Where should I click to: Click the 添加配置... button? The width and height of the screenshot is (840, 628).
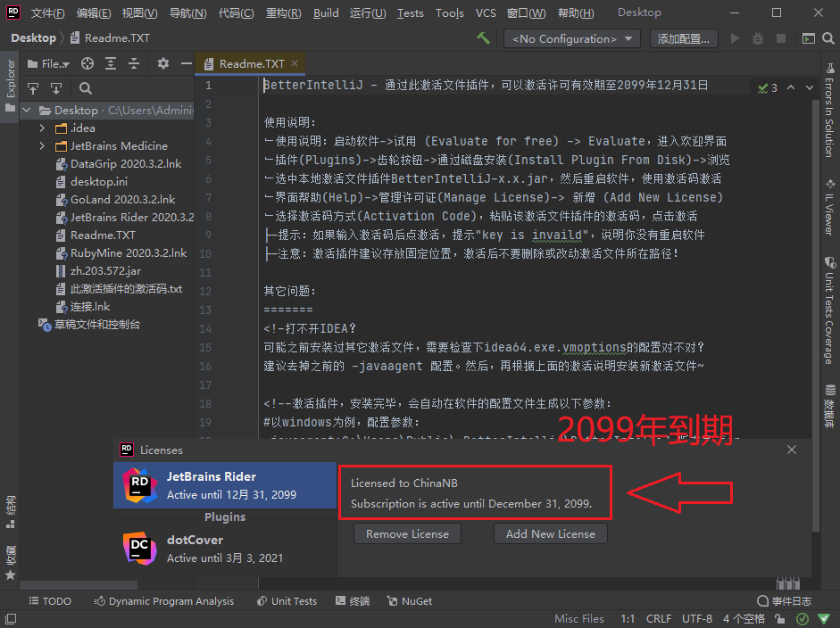[x=684, y=38]
